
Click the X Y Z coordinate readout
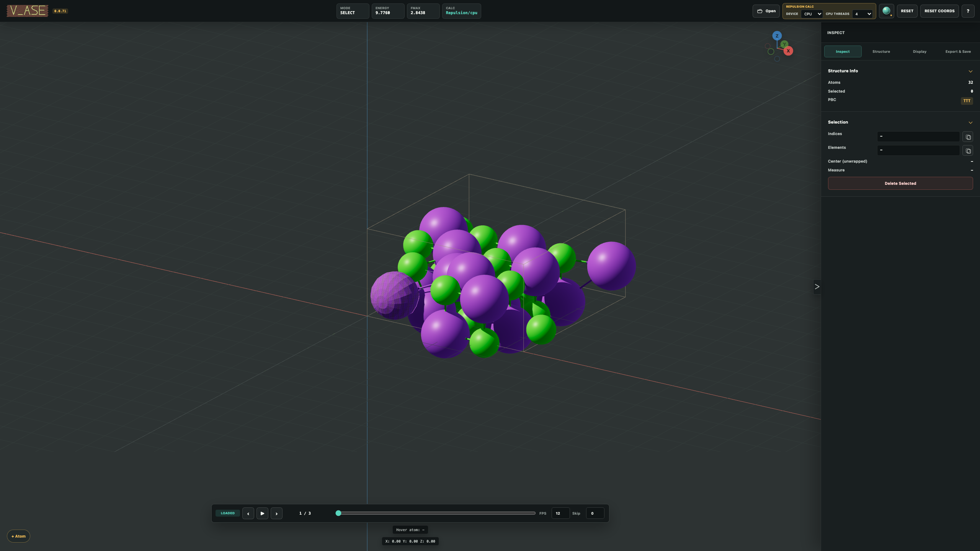410,541
